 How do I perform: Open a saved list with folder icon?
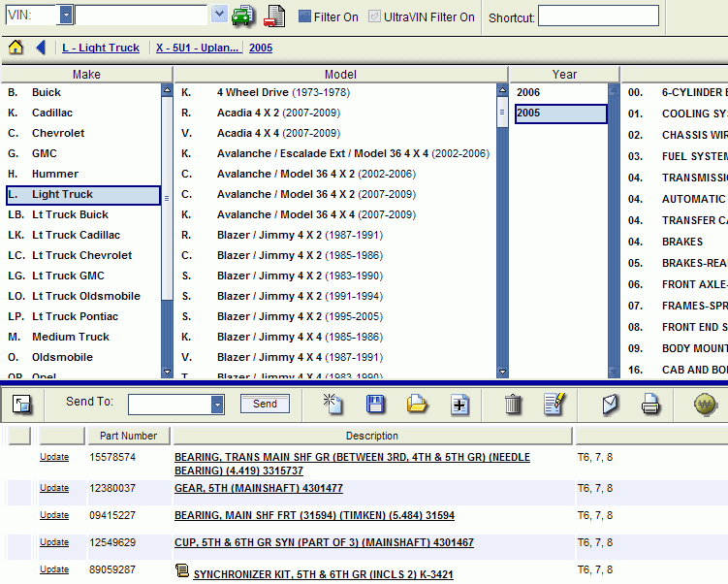[417, 405]
